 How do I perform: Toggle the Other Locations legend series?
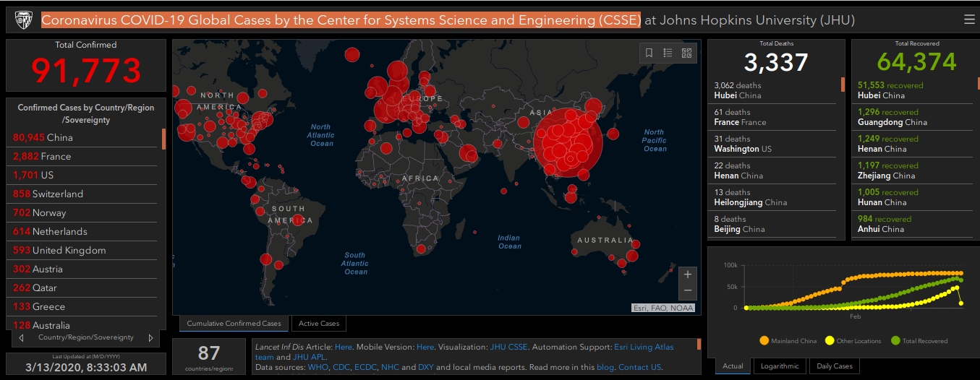point(856,341)
